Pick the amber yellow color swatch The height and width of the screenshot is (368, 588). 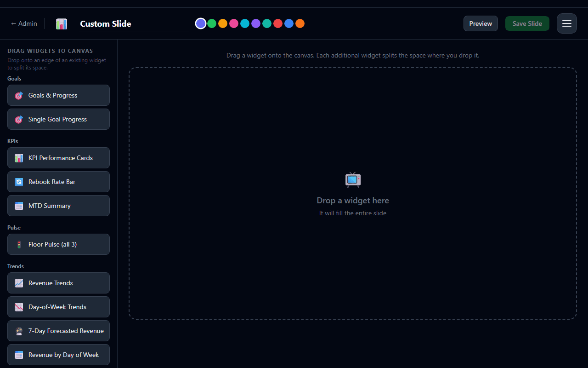coord(223,23)
